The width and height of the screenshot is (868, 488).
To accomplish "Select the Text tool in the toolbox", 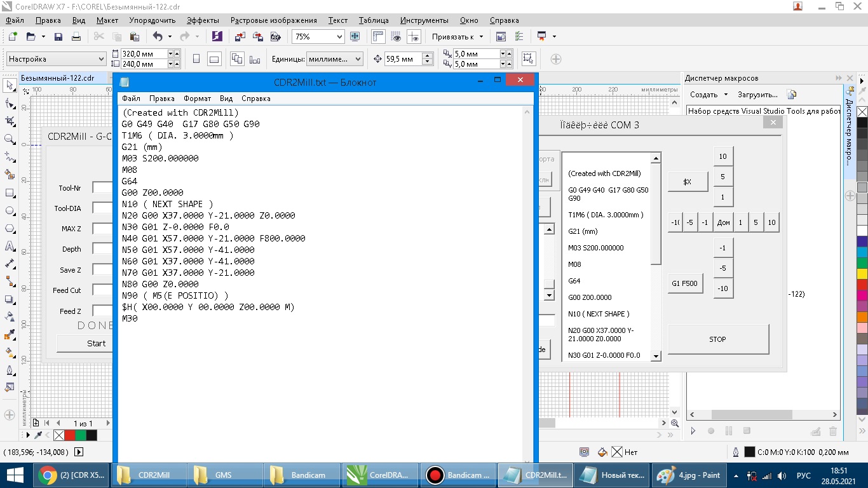I will pos(10,246).
